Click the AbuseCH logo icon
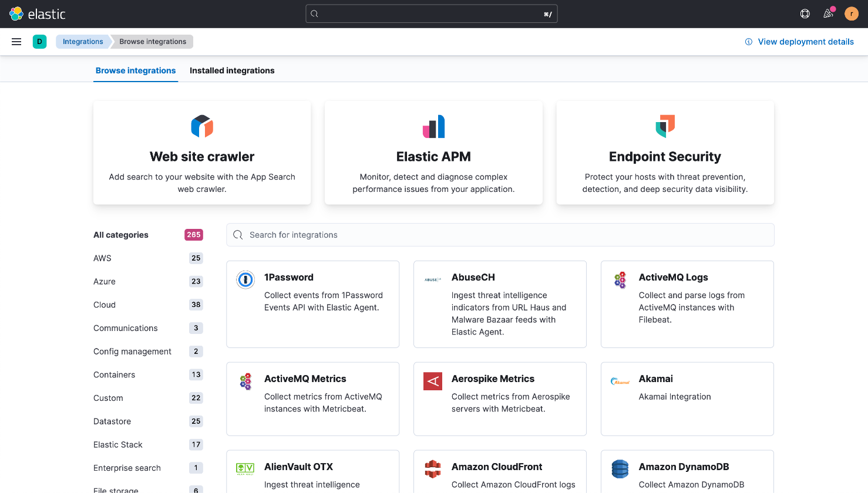 (x=433, y=280)
